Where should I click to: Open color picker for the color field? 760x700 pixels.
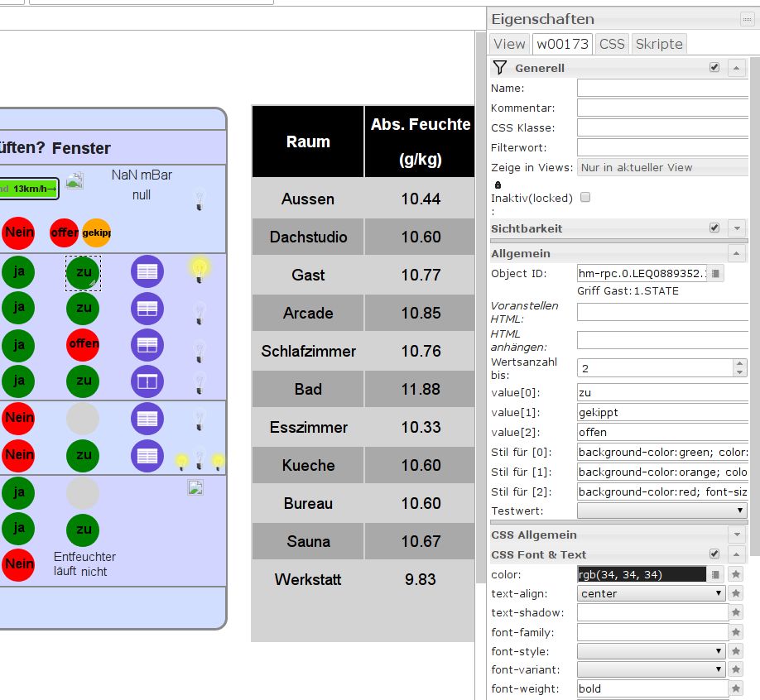(x=716, y=574)
